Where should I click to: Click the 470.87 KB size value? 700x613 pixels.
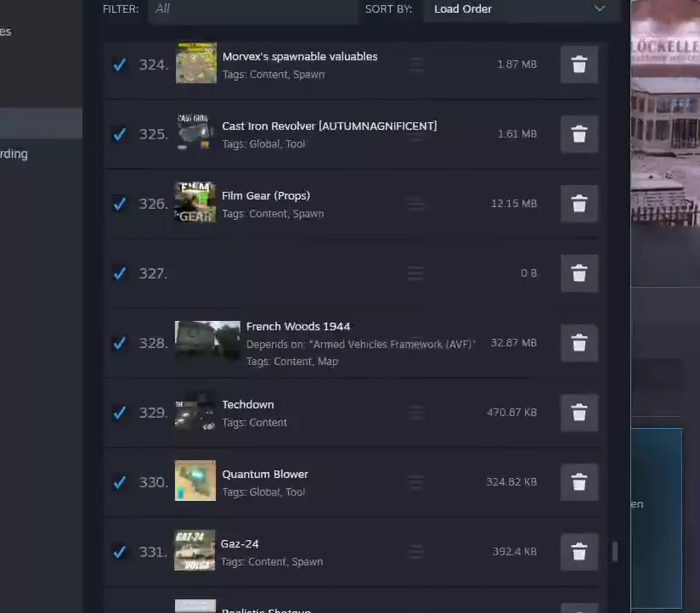point(512,413)
